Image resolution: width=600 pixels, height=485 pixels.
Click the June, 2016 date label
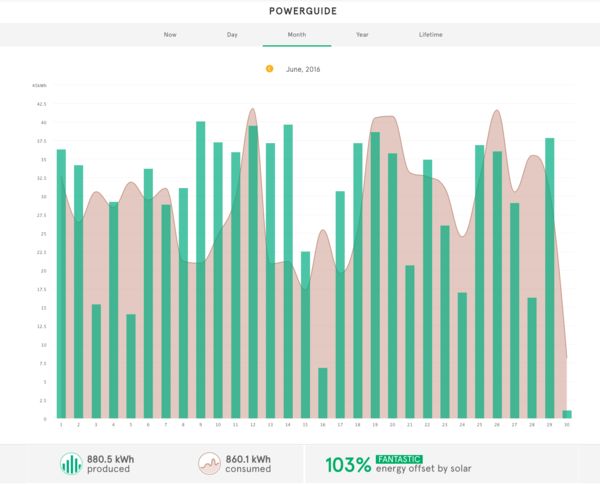[303, 69]
